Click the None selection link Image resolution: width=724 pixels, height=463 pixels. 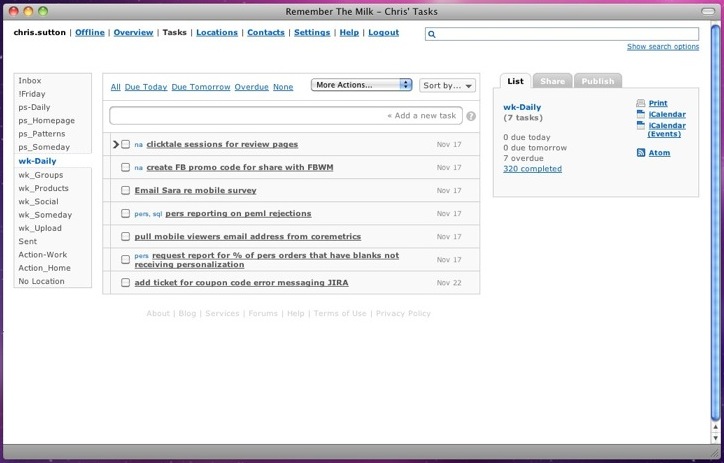283,87
